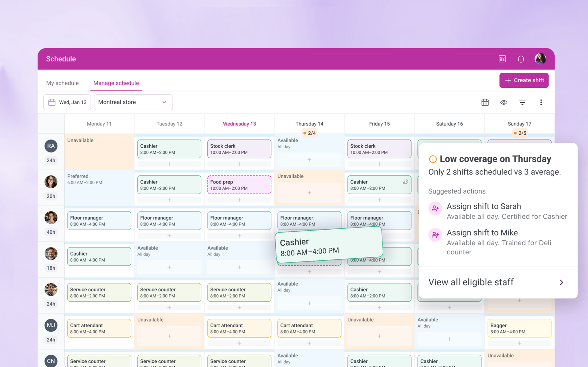This screenshot has height=367, width=588.
Task: Click the assign-person icon beside Sarah suggestion
Action: [x=435, y=208]
